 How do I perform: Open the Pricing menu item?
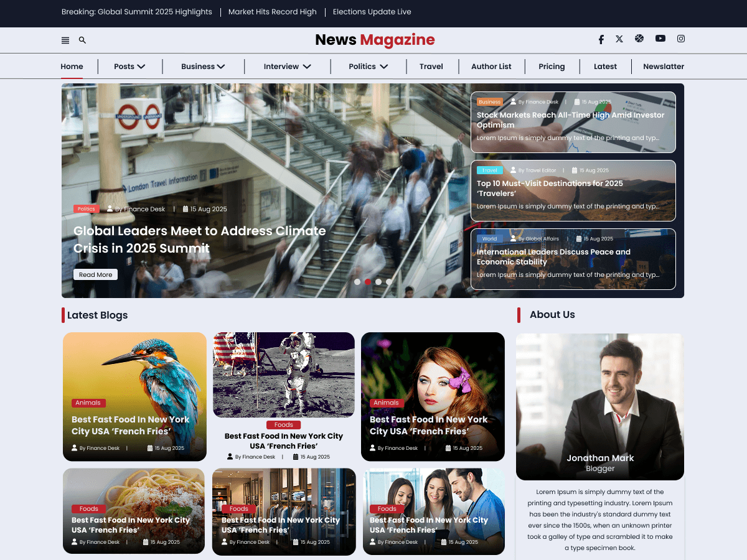[552, 67]
